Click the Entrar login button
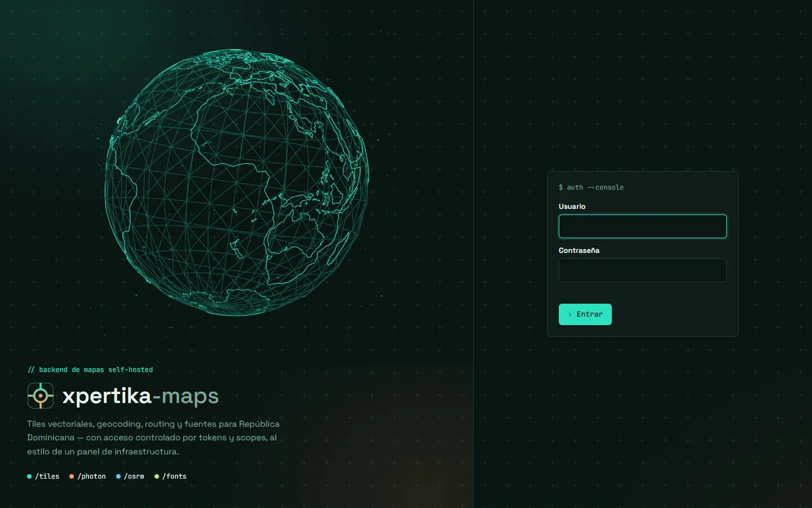The image size is (812, 508). pyautogui.click(x=585, y=314)
